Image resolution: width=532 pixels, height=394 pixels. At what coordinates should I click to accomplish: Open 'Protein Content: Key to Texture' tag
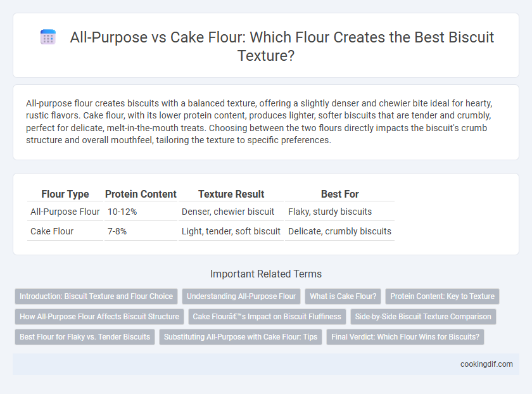pyautogui.click(x=442, y=296)
